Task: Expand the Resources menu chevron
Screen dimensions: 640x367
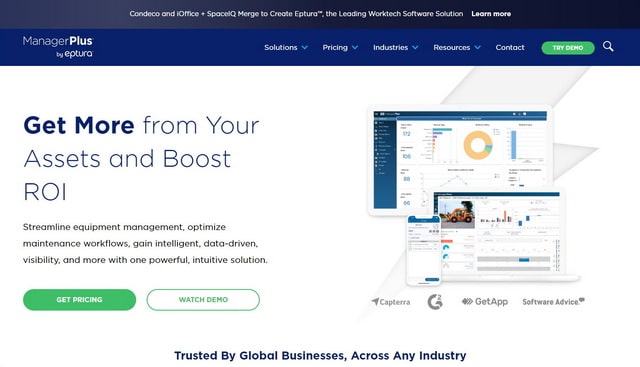Action: (478, 47)
